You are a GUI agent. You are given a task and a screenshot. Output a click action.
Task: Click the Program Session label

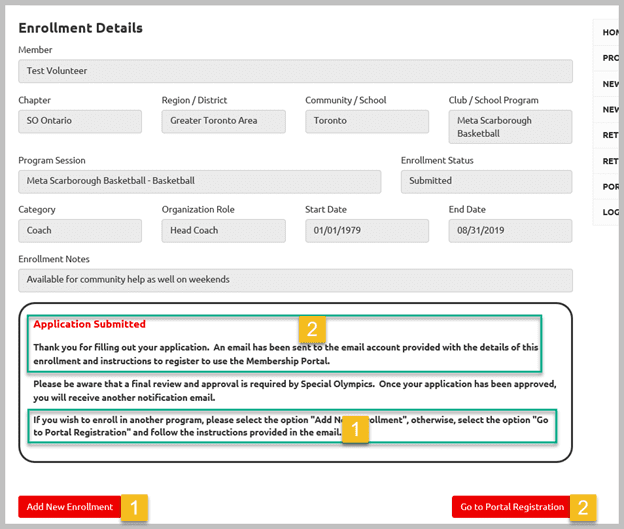coord(52,160)
